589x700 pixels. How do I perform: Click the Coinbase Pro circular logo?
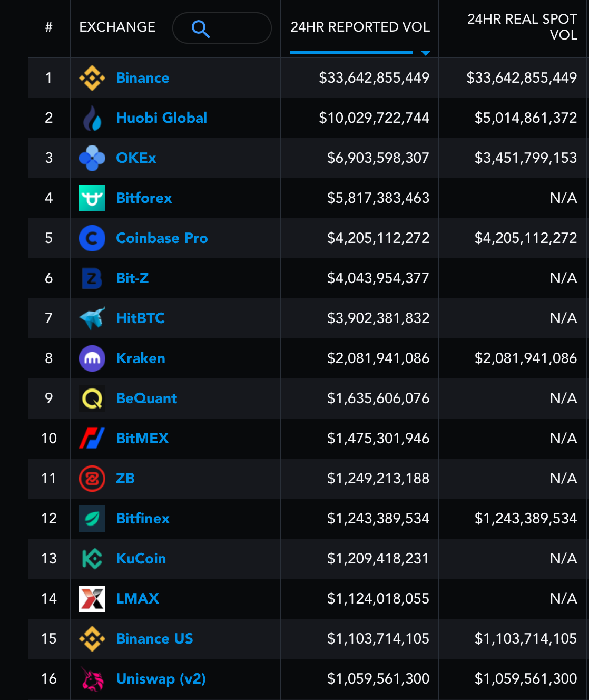pos(92,238)
